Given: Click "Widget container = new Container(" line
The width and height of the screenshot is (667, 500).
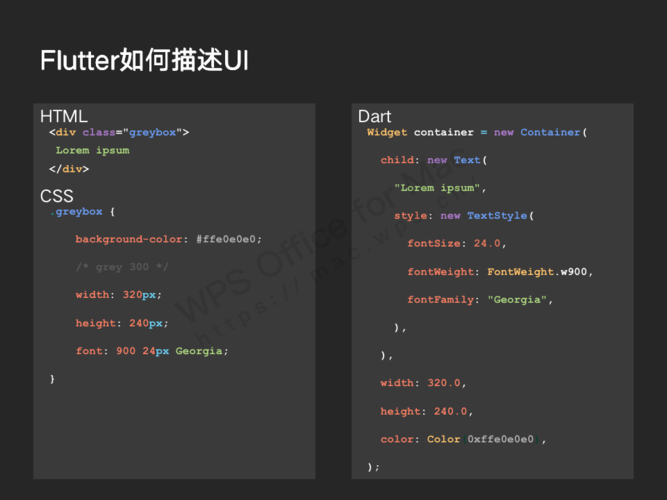Looking at the screenshot, I should [x=477, y=132].
